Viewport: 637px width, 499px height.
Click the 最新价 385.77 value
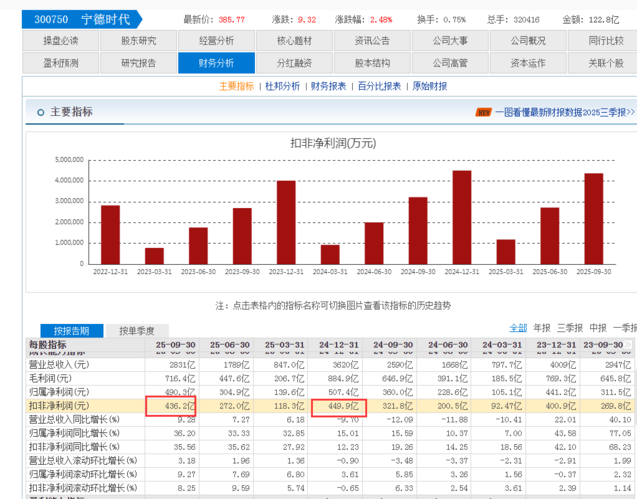[232, 20]
